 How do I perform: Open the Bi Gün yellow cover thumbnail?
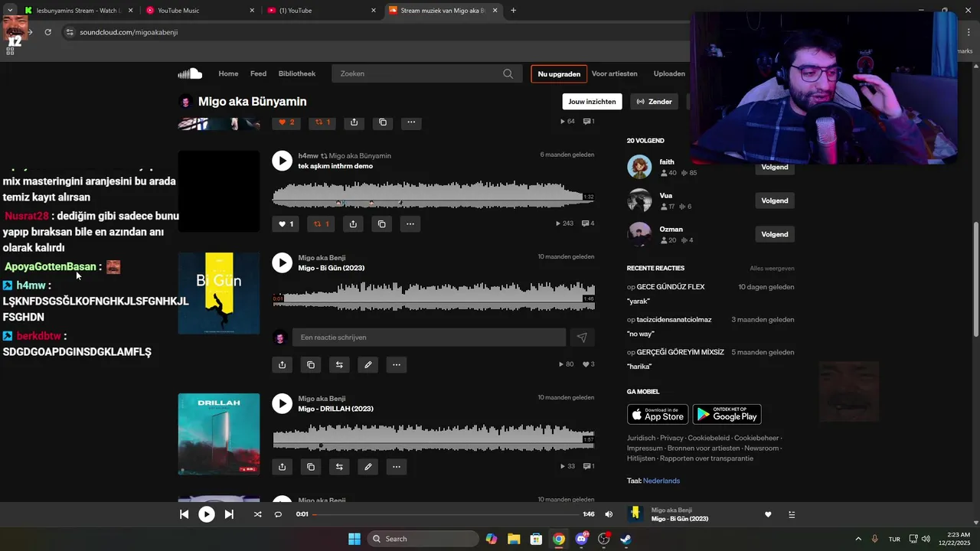(x=219, y=293)
